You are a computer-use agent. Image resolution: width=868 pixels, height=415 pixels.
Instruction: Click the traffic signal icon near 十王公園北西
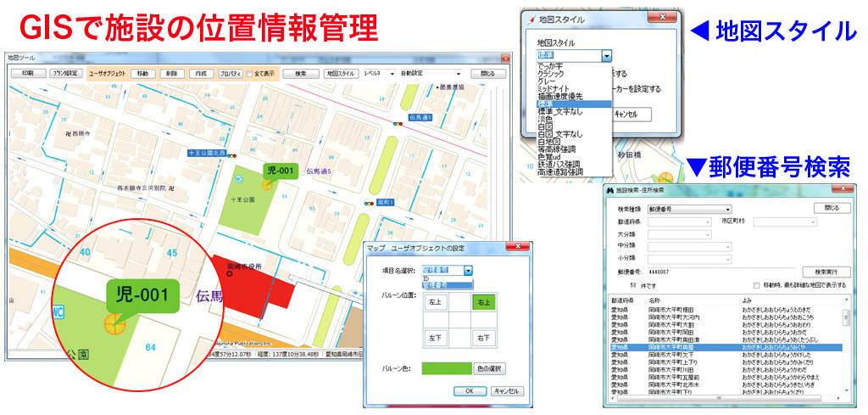[x=231, y=155]
